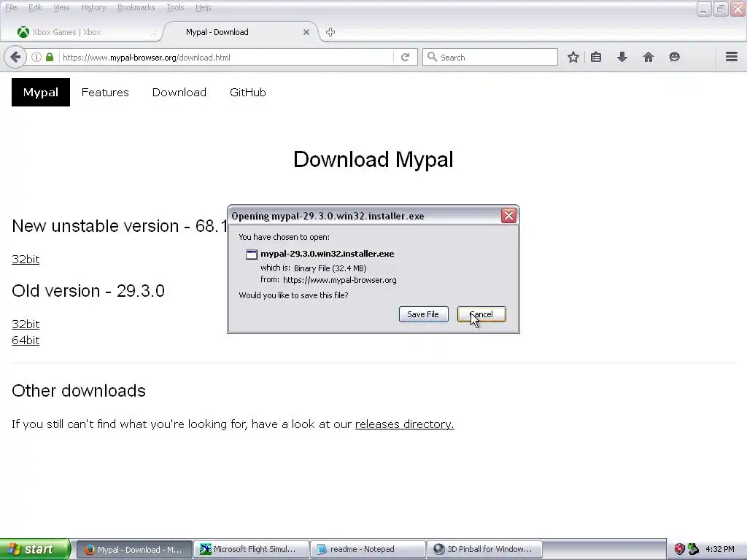Open the releases directory link
The width and height of the screenshot is (747, 560).
(x=404, y=424)
